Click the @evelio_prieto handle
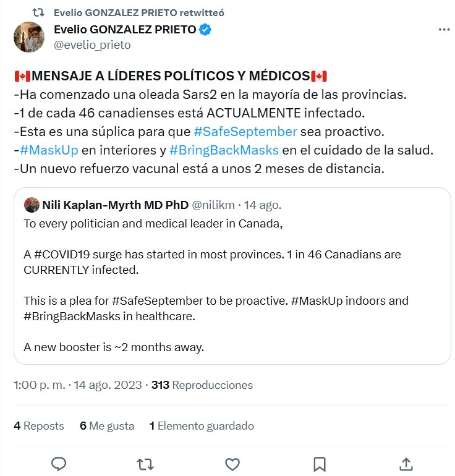 click(92, 45)
